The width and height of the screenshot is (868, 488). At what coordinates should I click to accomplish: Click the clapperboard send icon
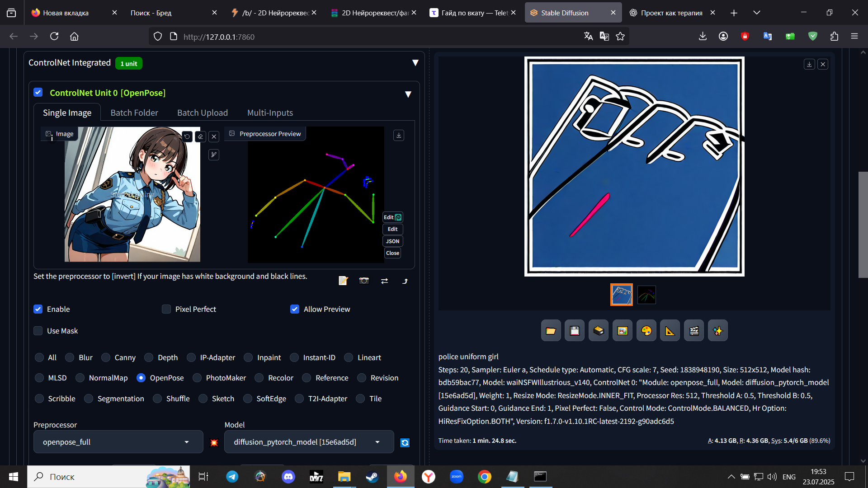(694, 331)
